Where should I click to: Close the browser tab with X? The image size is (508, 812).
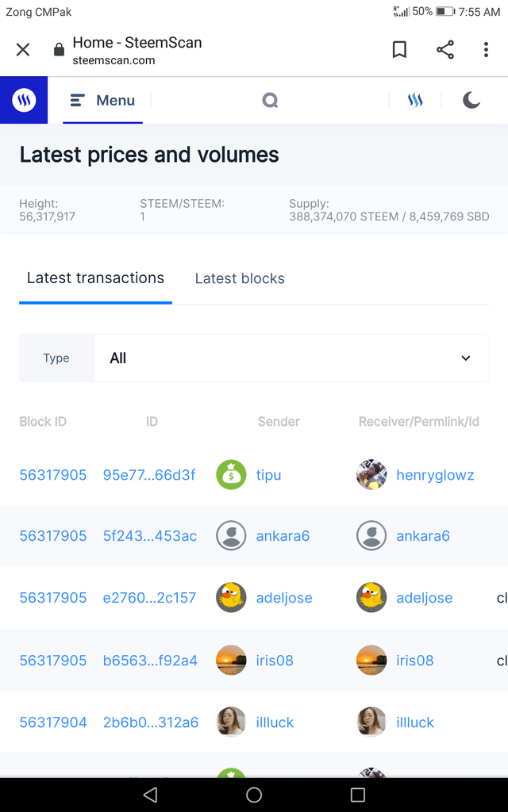click(23, 50)
